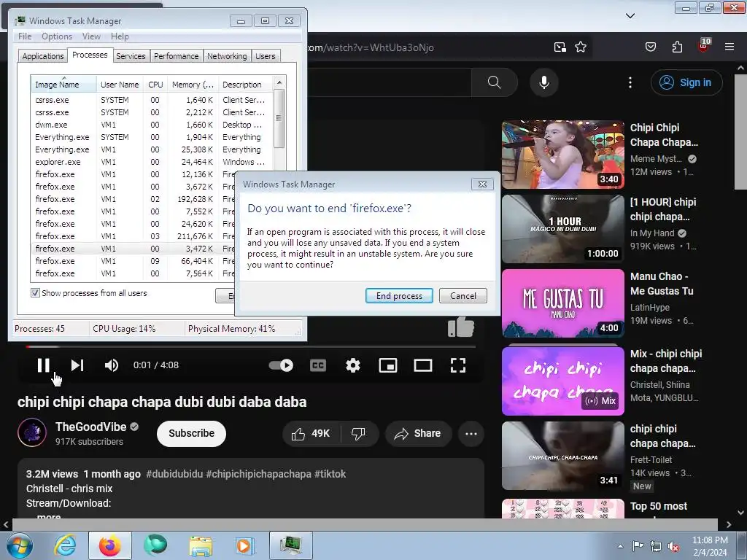Open Task Manager File menu
The width and height of the screenshot is (747, 560).
click(x=25, y=36)
